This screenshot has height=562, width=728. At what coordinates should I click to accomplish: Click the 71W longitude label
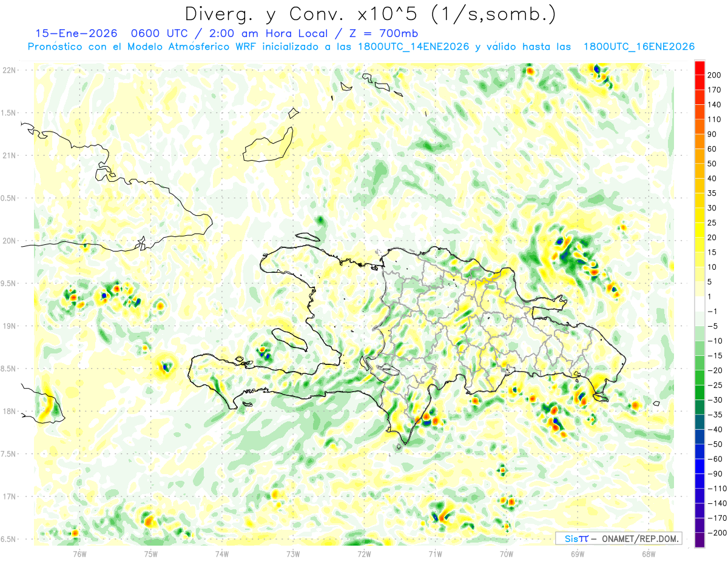click(x=435, y=553)
